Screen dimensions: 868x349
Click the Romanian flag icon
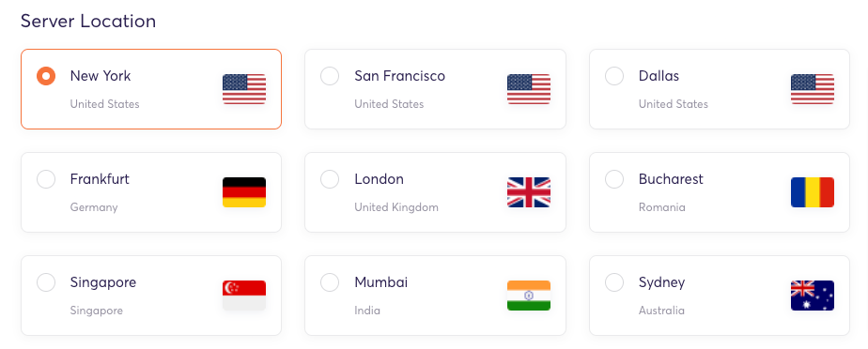[813, 192]
